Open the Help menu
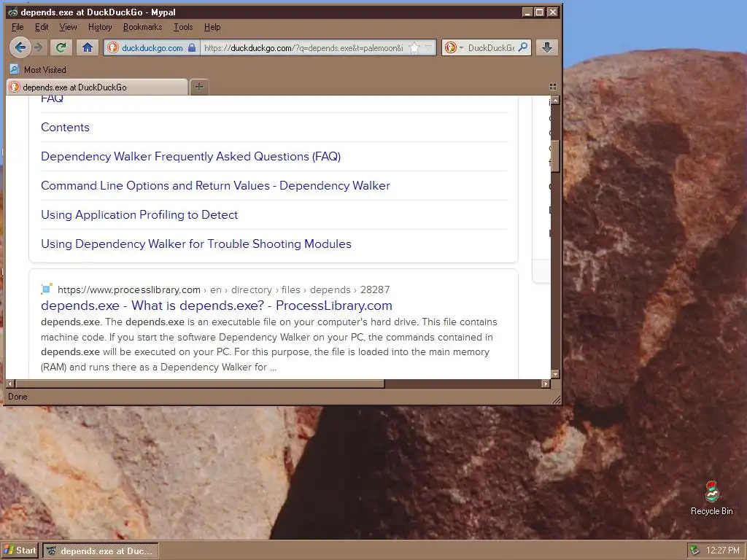Image resolution: width=747 pixels, height=560 pixels. tap(212, 27)
